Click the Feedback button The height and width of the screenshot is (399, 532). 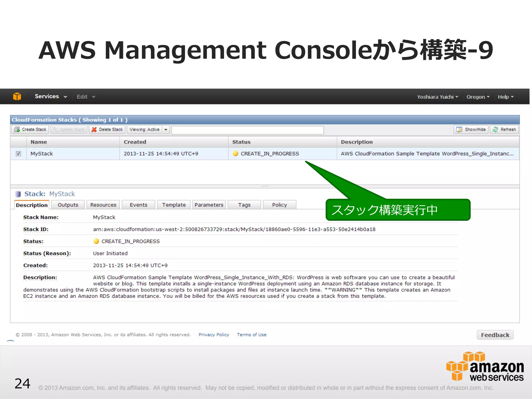point(495,335)
